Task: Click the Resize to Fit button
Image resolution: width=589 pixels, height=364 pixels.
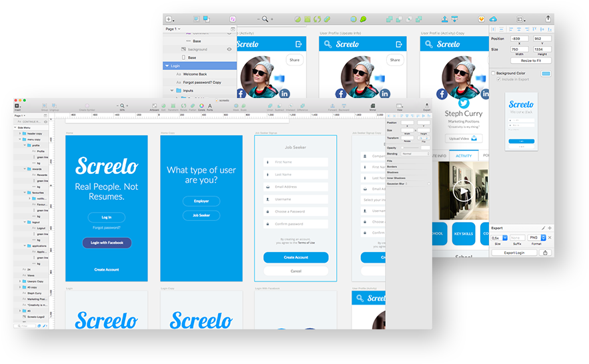Action: coord(531,61)
